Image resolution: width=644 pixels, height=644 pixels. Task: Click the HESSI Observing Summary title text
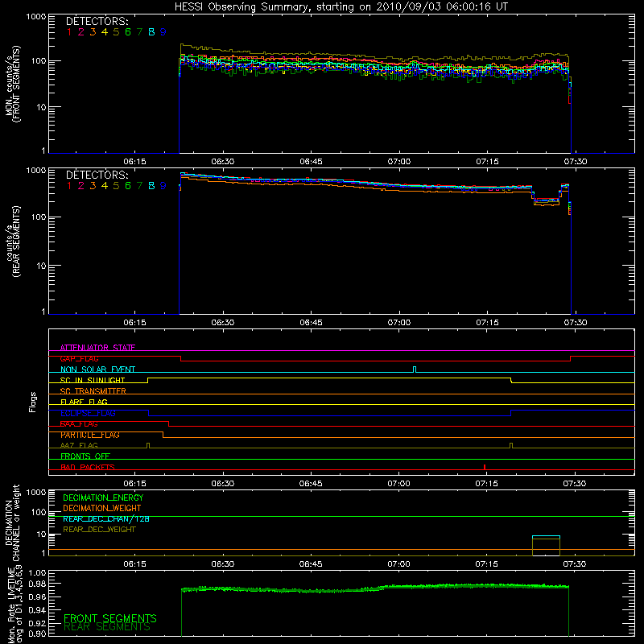pos(341,6)
